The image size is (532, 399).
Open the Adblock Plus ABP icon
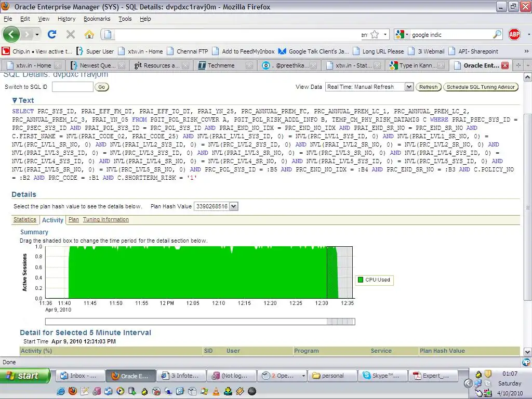point(514,34)
